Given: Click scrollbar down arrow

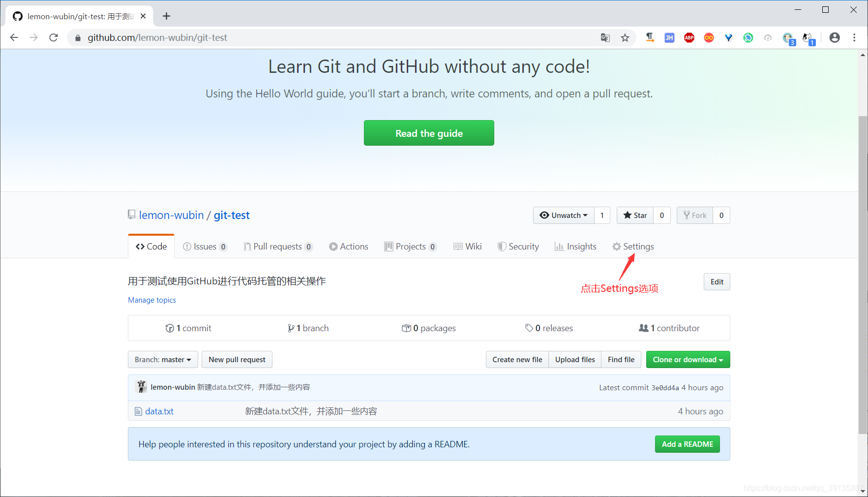Looking at the screenshot, I should tap(863, 491).
